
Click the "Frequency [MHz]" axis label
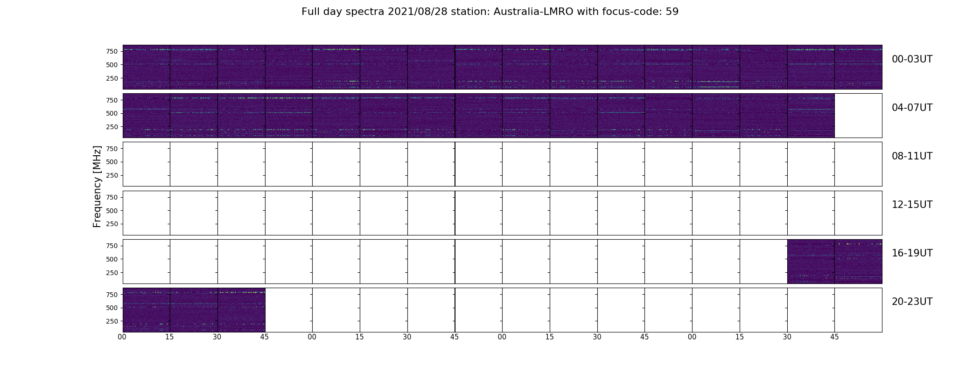click(x=97, y=186)
